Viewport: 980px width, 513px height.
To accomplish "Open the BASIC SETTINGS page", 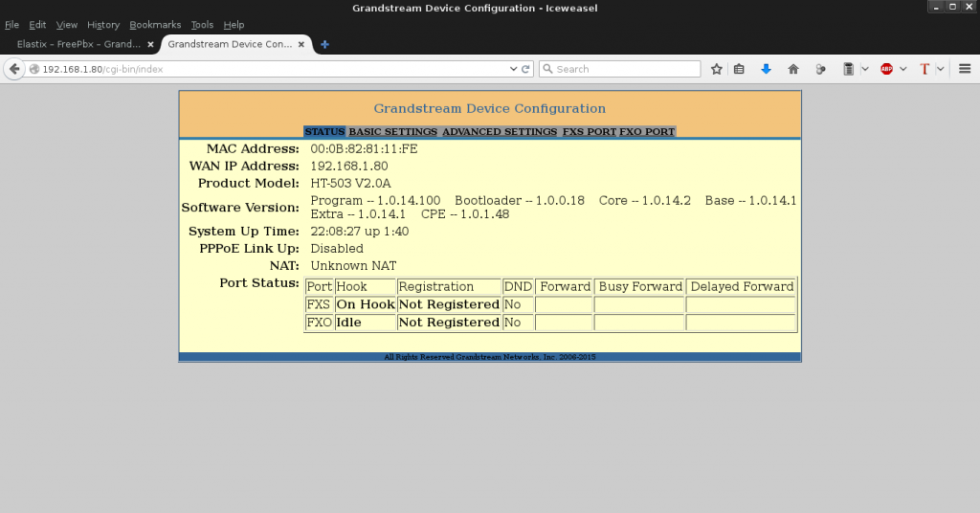I will (x=392, y=132).
